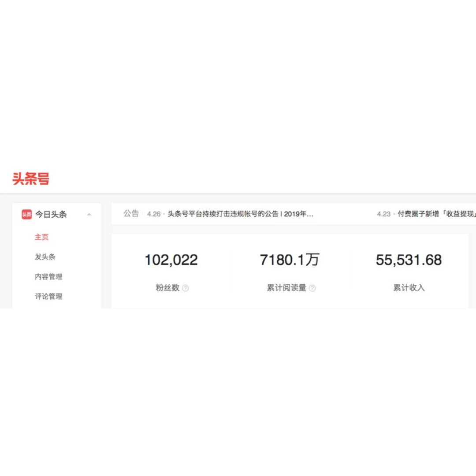Screen dimensions: 476x476
Task: Click the income value 55,531.68
Action: [x=409, y=260]
